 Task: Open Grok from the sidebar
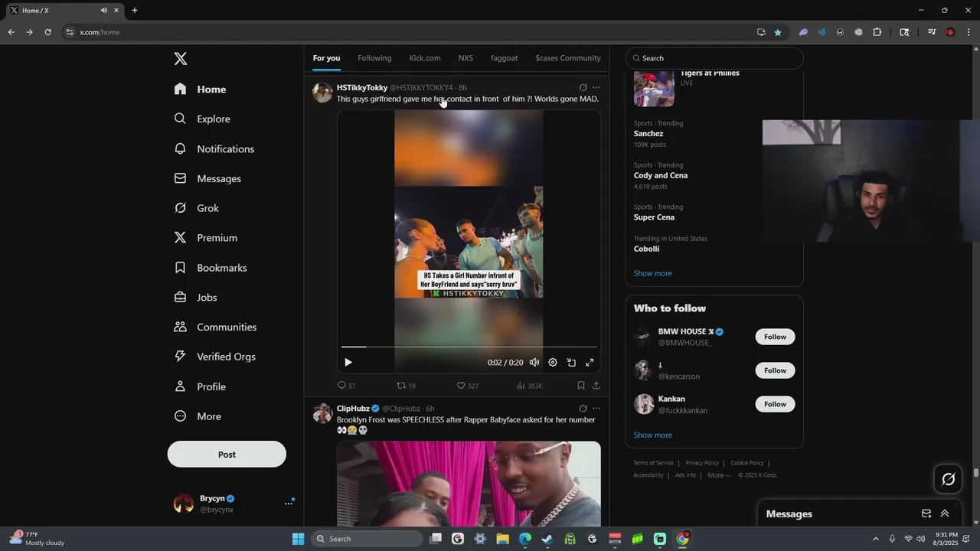click(196, 208)
